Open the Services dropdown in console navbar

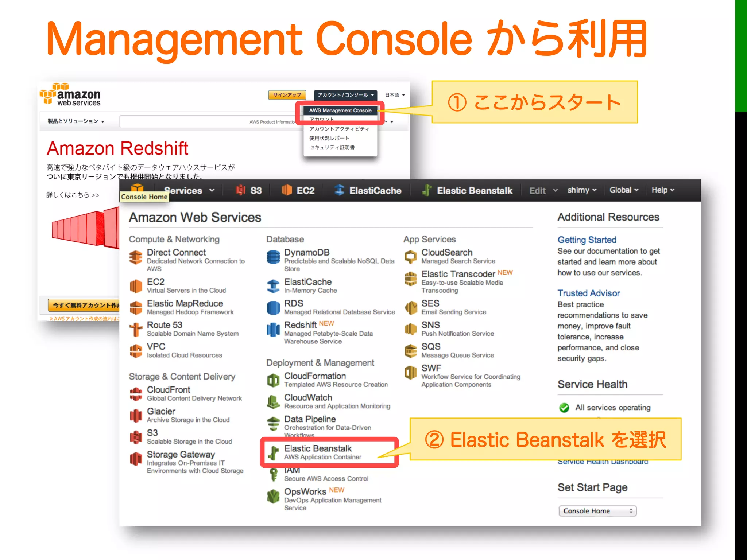click(189, 191)
